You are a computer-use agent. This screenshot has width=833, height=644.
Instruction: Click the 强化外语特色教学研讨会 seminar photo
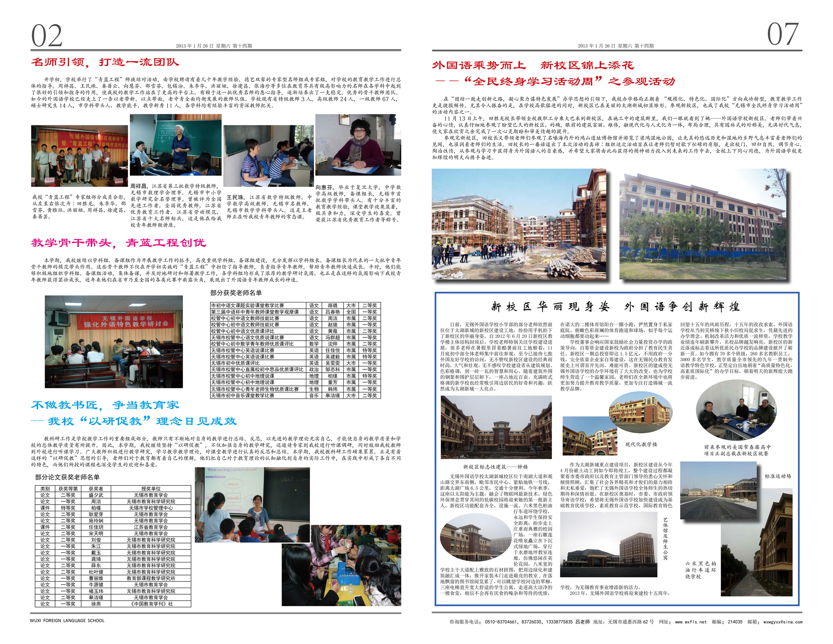tap(114, 342)
